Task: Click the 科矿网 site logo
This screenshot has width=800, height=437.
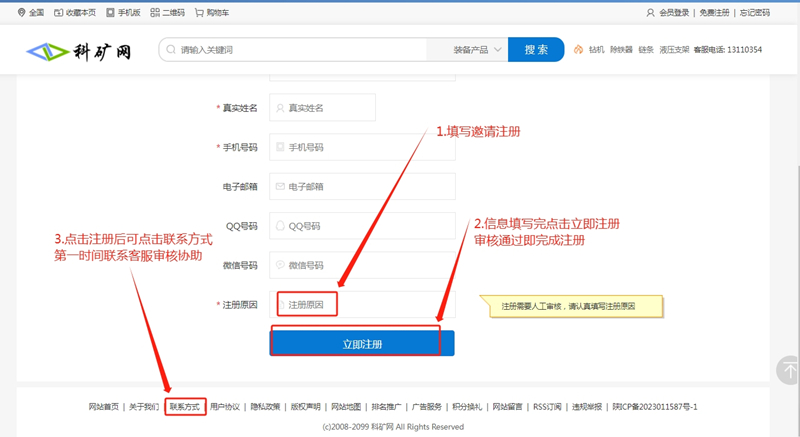Action: pos(80,50)
